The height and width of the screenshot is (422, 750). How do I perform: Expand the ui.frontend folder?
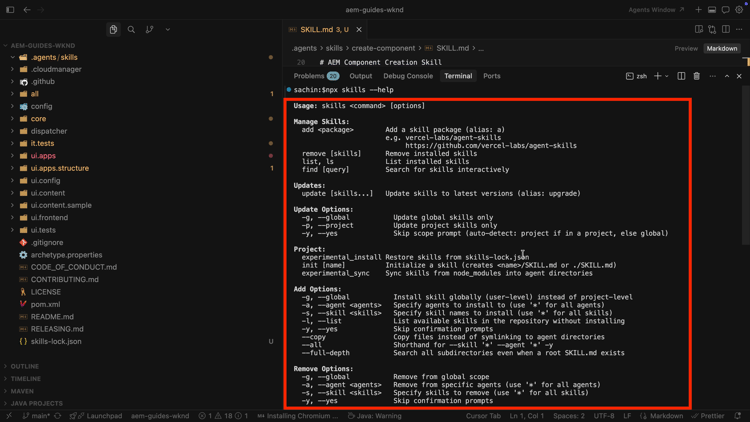[12, 218]
